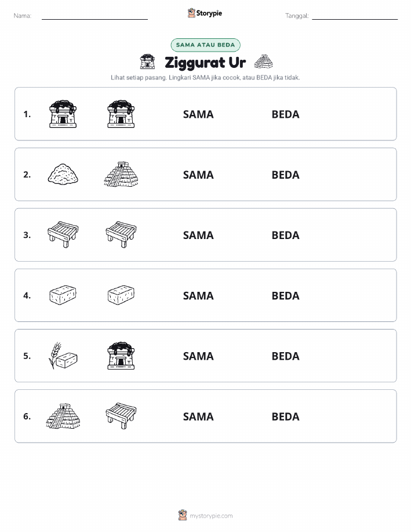Select BEDA for question 2

pyautogui.click(x=286, y=175)
